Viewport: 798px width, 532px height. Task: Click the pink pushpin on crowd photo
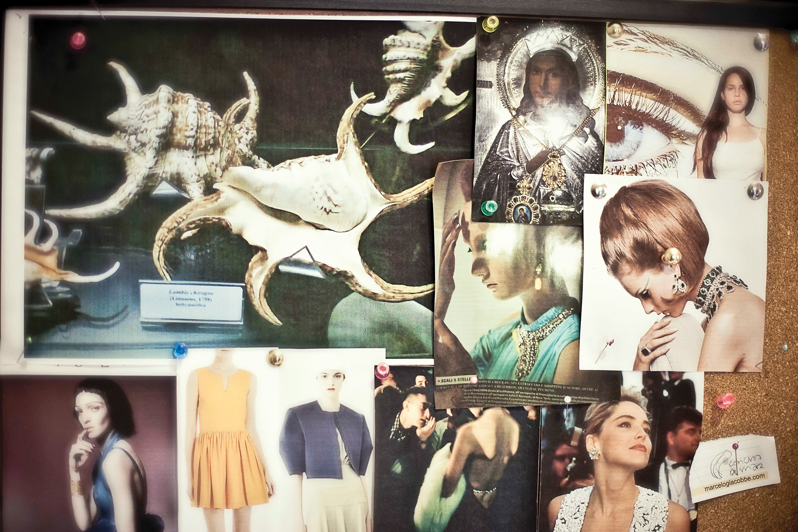pyautogui.click(x=382, y=369)
